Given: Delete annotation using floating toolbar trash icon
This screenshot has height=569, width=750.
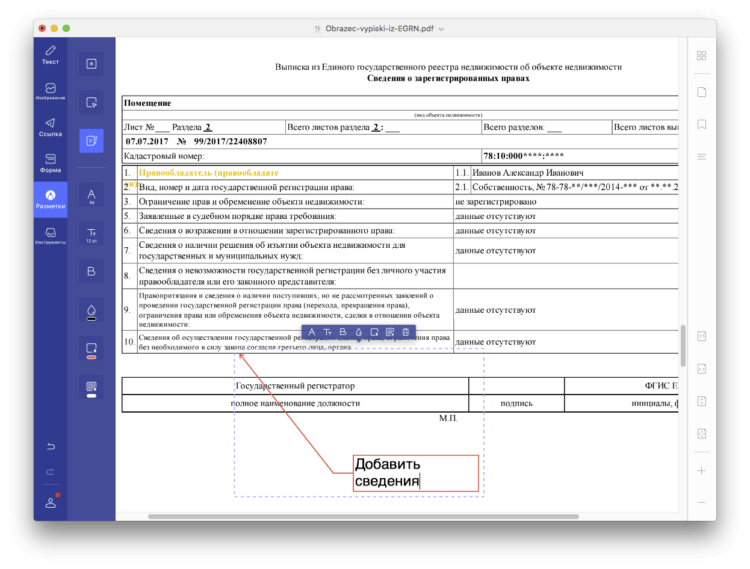Looking at the screenshot, I should point(405,332).
